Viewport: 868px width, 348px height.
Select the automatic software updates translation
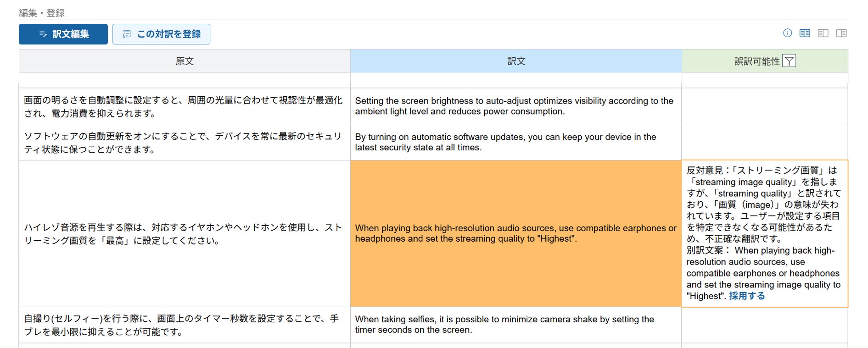[516, 142]
